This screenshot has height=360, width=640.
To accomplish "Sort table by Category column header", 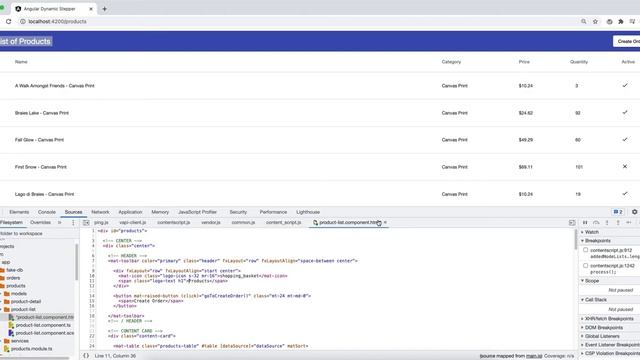I will click(x=451, y=62).
